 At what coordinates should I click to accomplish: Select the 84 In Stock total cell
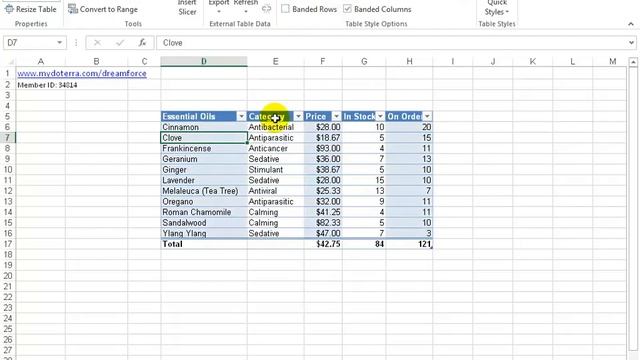click(x=364, y=244)
